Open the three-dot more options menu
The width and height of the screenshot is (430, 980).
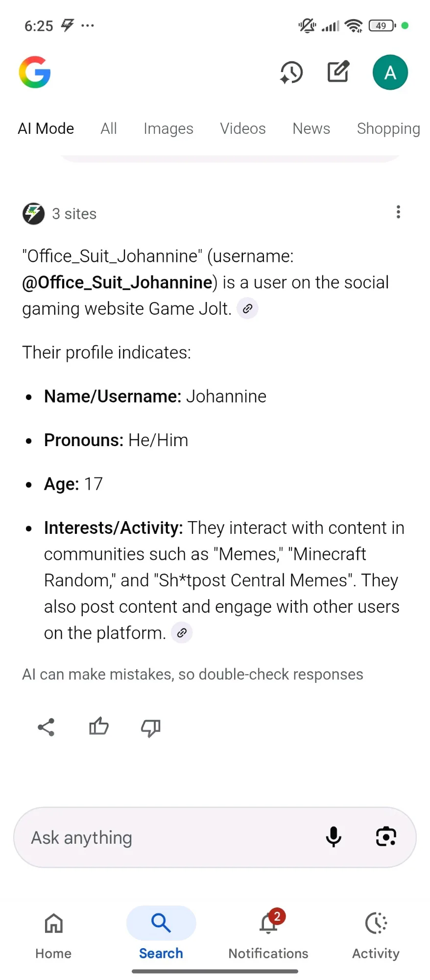click(398, 212)
